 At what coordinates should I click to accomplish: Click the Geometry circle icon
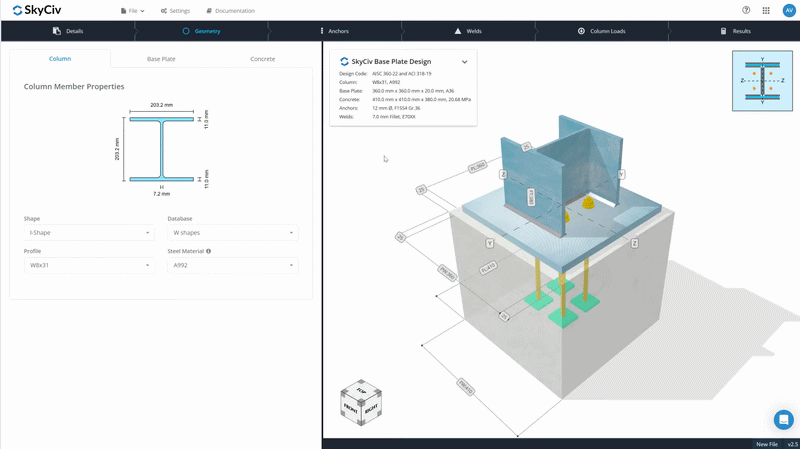[x=186, y=31]
